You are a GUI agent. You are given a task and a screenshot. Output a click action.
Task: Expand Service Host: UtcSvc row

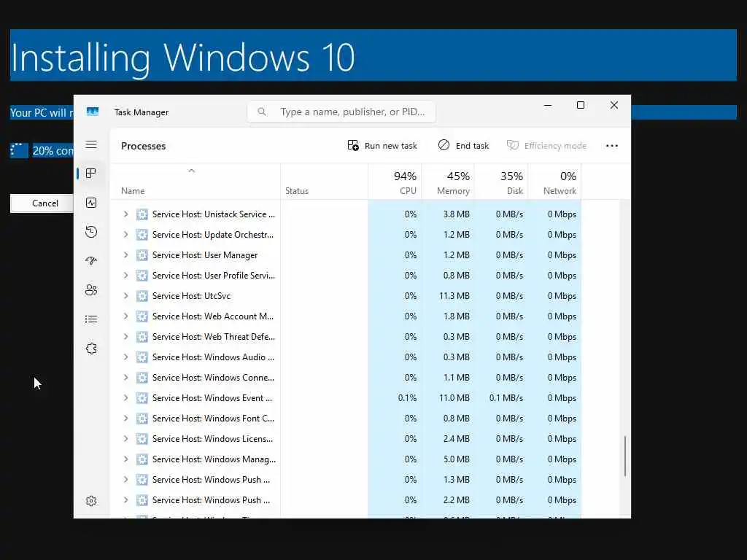125,296
